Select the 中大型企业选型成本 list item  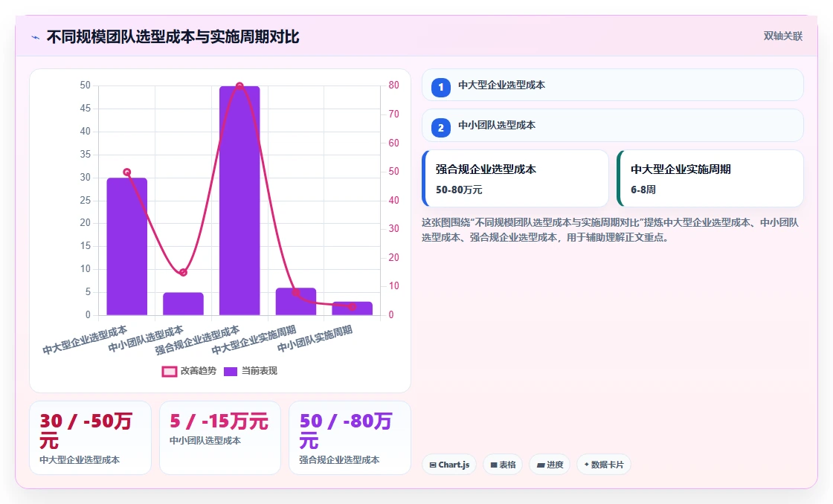pos(613,85)
